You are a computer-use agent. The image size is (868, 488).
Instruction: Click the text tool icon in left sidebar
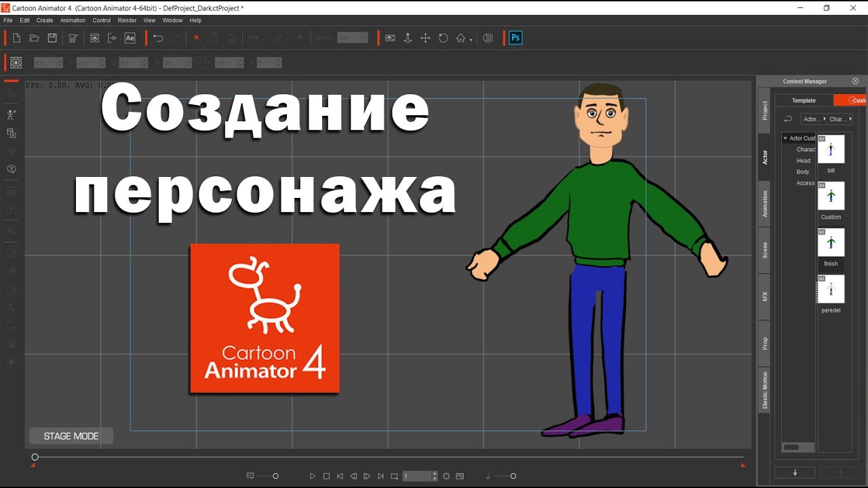click(x=11, y=169)
